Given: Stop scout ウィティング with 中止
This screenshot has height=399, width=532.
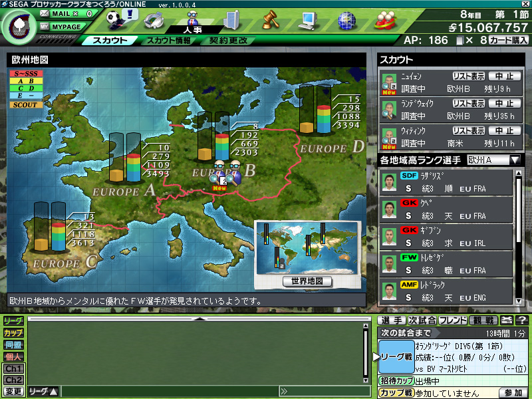Looking at the screenshot, I should [x=505, y=130].
